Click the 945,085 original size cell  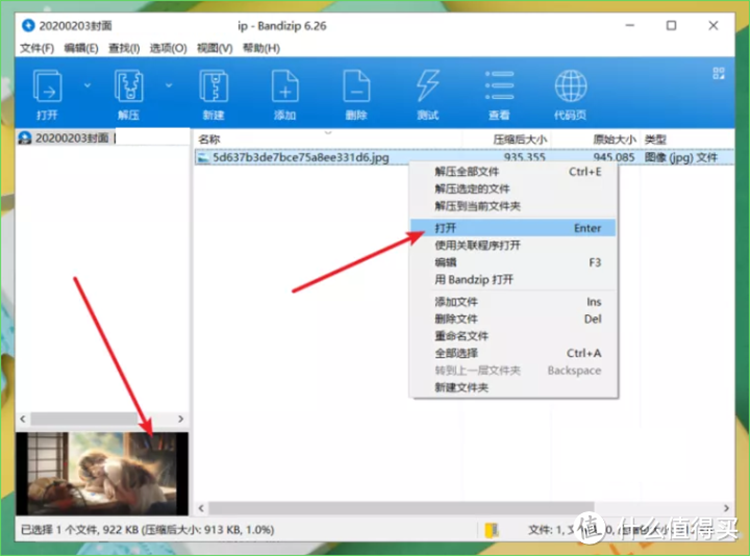click(x=614, y=157)
